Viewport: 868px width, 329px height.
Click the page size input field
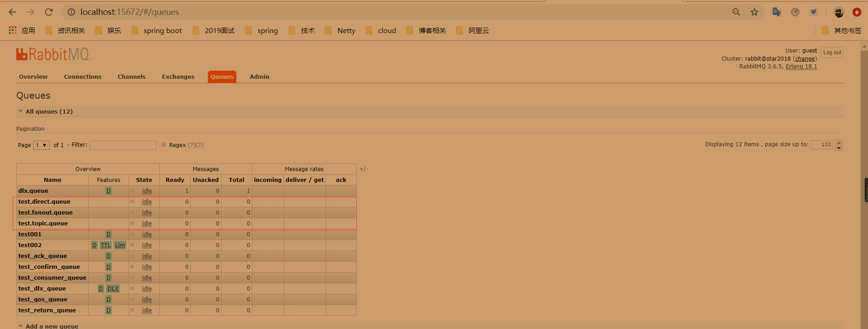click(x=821, y=145)
